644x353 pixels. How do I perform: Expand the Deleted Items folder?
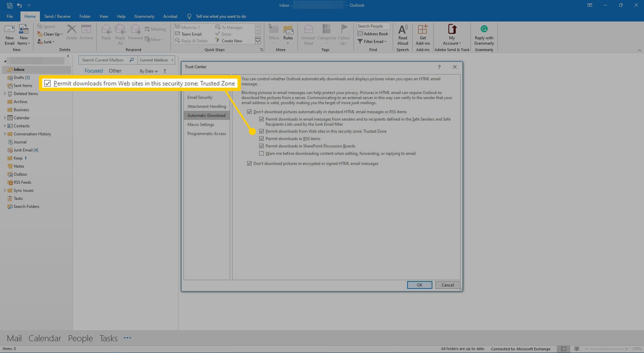[5, 93]
